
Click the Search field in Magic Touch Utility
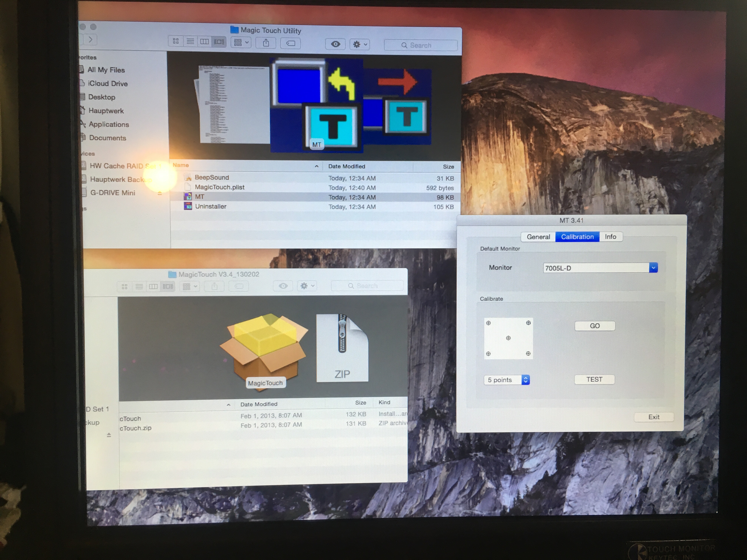421,45
